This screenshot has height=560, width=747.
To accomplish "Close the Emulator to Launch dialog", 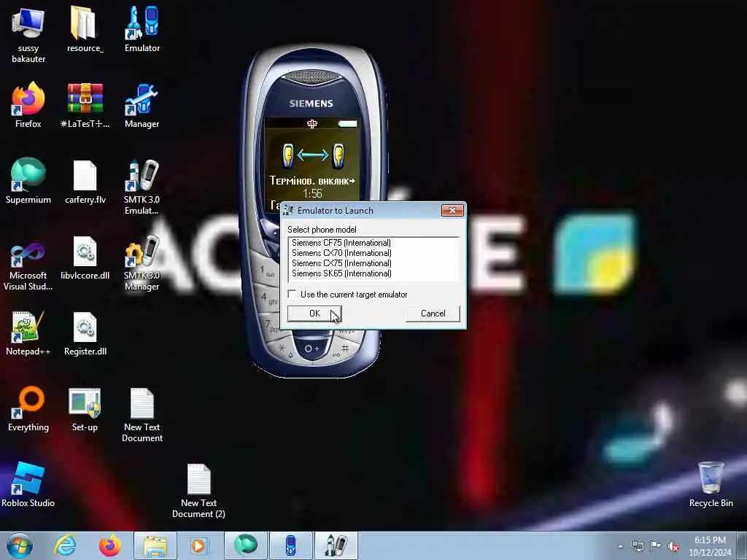I will pos(452,210).
